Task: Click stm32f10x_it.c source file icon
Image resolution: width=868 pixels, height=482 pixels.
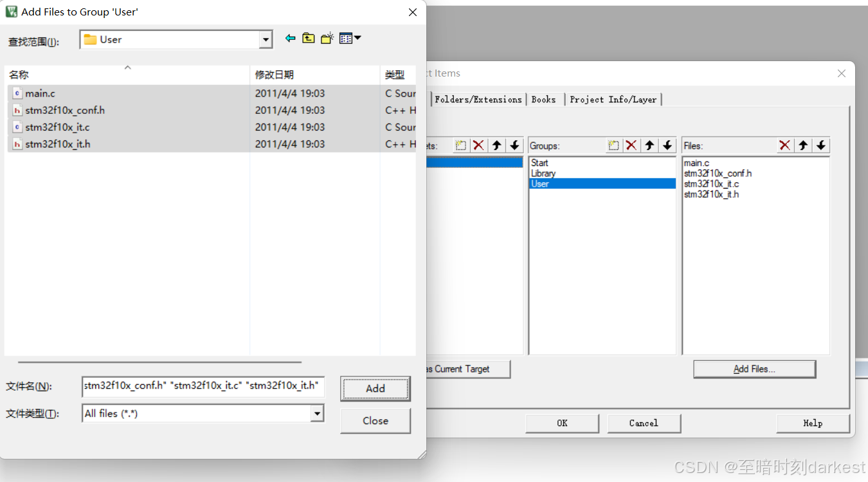Action: tap(17, 127)
